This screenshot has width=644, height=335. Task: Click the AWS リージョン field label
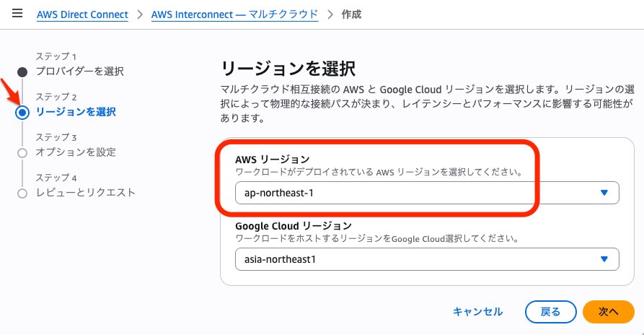click(273, 160)
